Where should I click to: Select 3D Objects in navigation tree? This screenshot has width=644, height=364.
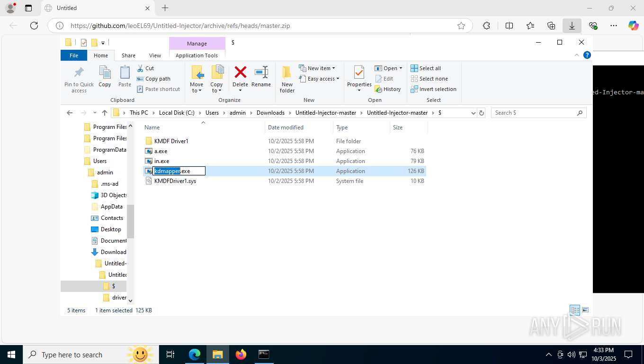coord(114,195)
